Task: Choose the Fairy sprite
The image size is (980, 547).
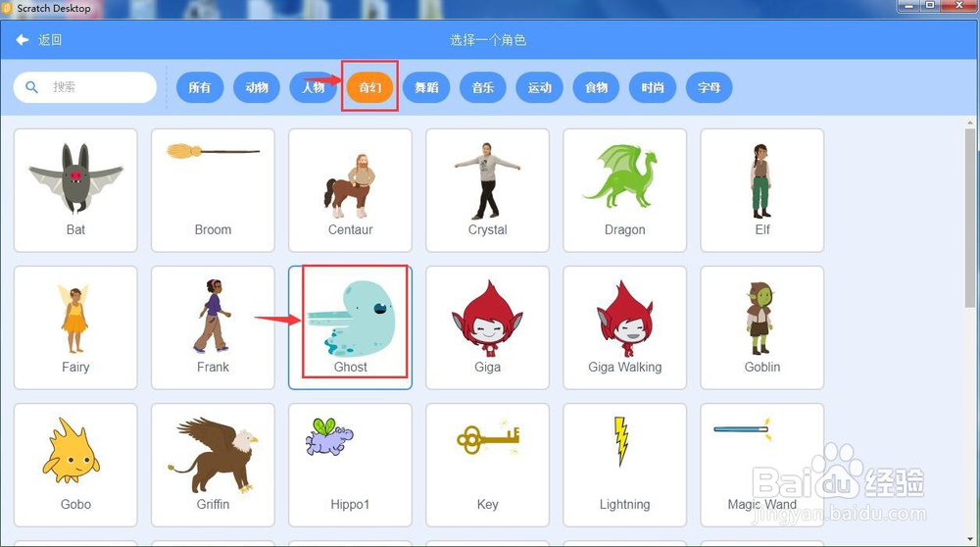Action: pos(75,327)
